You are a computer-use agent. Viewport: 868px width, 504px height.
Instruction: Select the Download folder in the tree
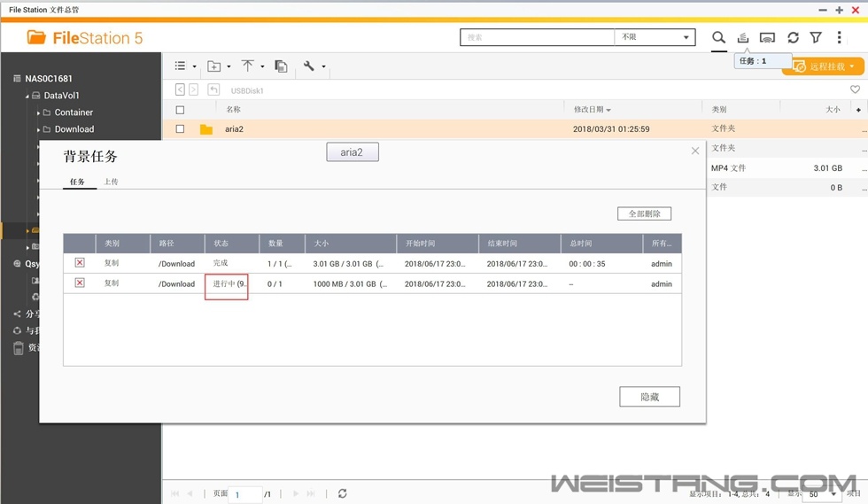(x=74, y=129)
